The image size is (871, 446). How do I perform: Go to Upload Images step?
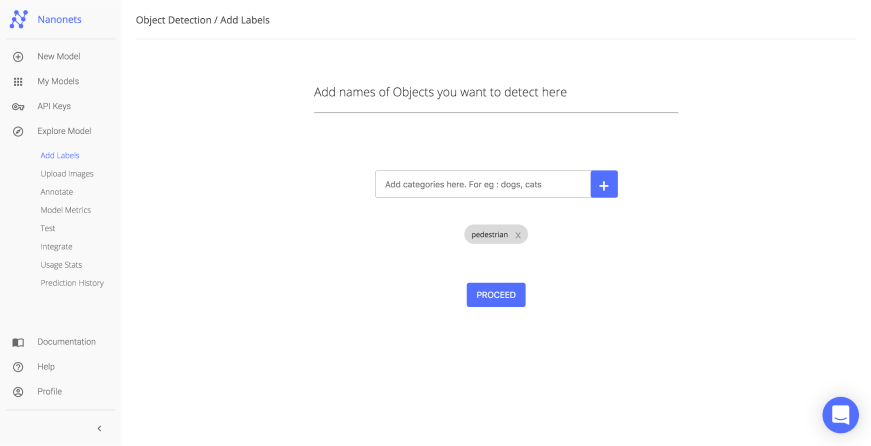tap(67, 174)
